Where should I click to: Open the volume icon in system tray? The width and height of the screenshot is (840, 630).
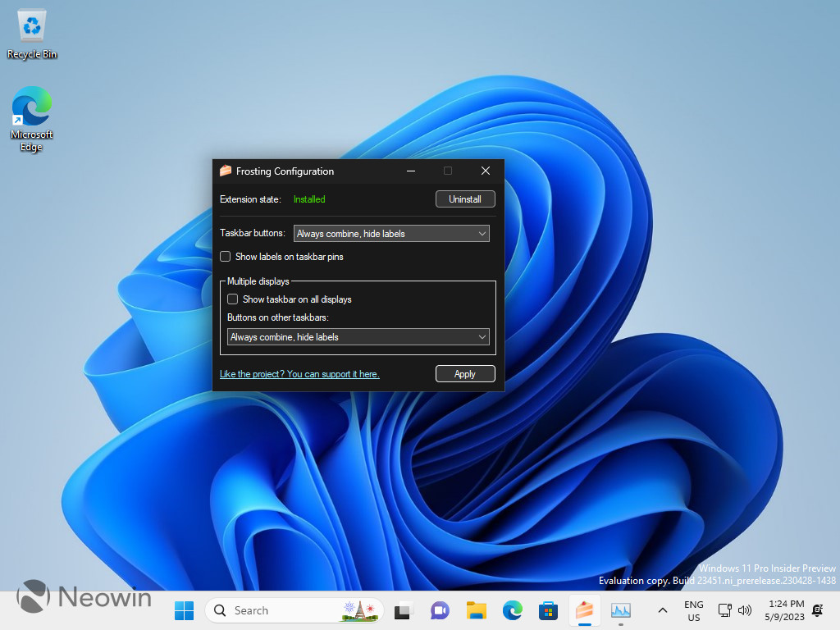point(744,610)
